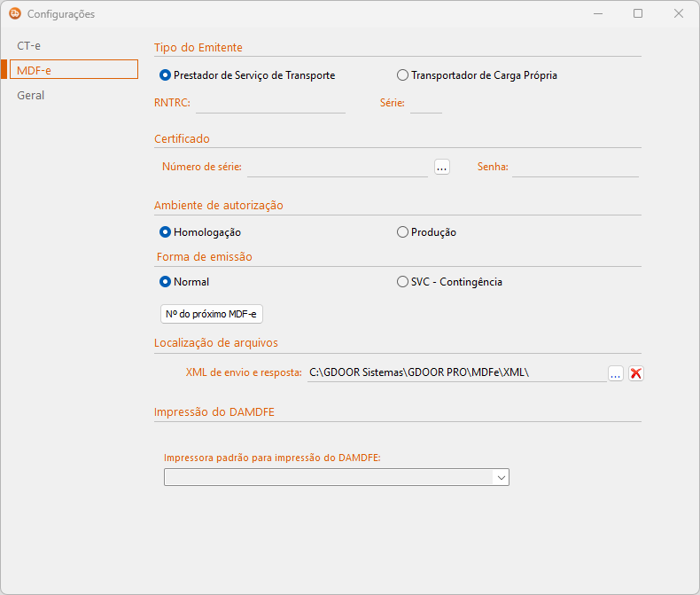Open the Geral settings tab
Image resolution: width=700 pixels, height=595 pixels.
tap(31, 95)
